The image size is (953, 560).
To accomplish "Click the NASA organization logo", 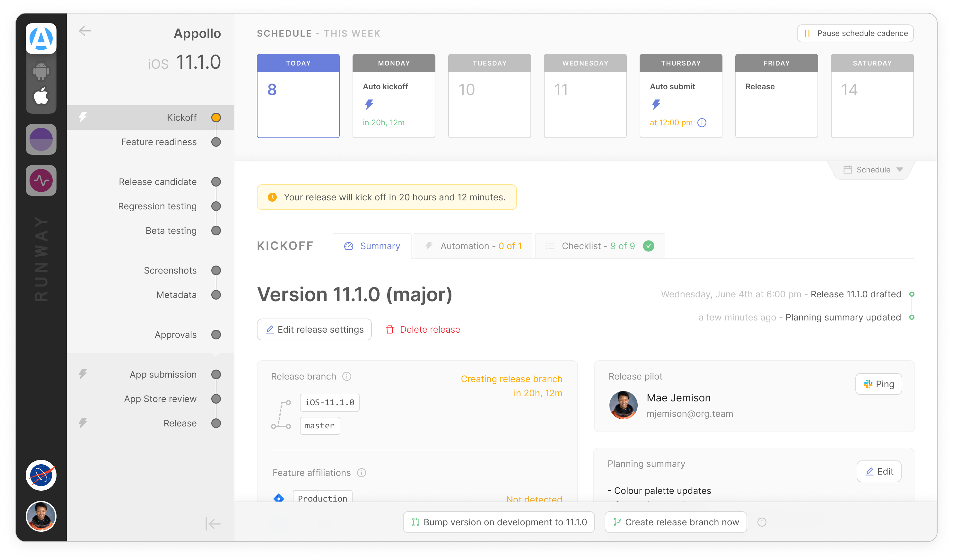I will 41,475.
